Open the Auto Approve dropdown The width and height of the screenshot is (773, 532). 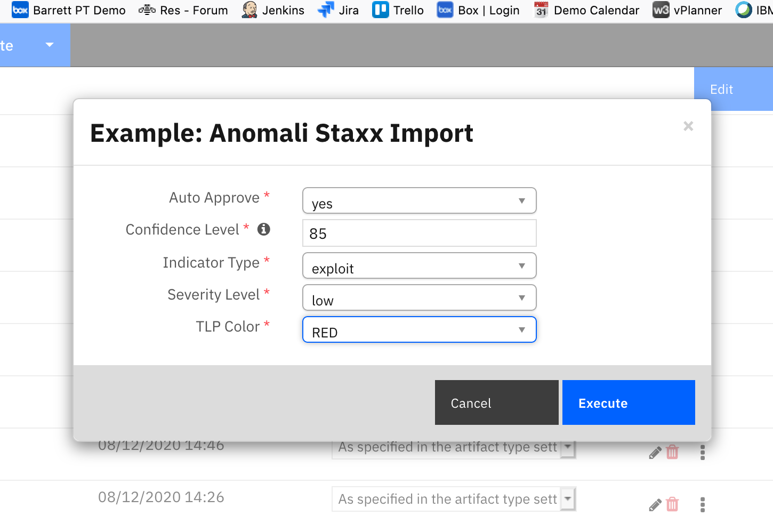pos(419,201)
